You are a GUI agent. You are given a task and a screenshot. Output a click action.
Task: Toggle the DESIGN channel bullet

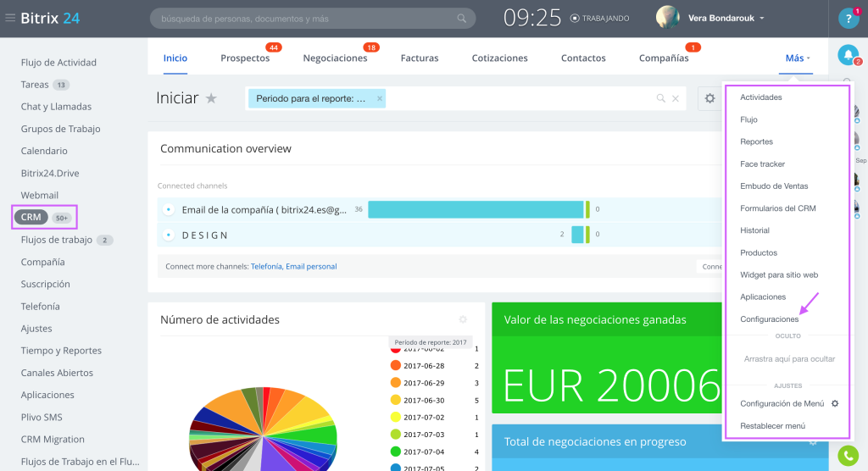[169, 235]
